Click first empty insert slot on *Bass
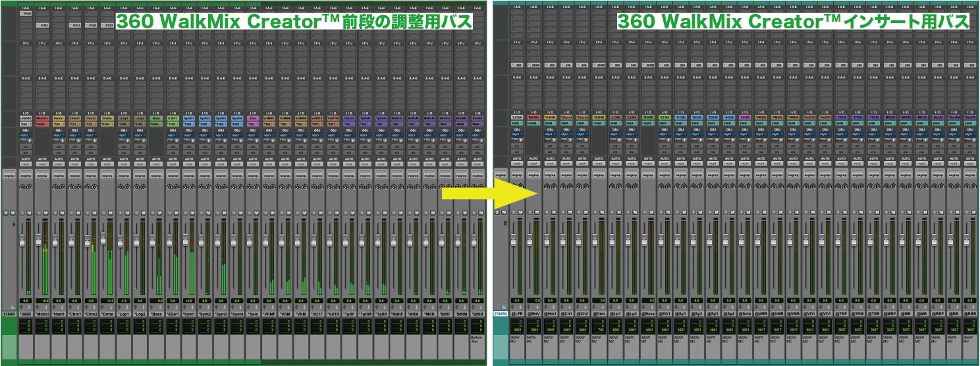 tap(155, 13)
